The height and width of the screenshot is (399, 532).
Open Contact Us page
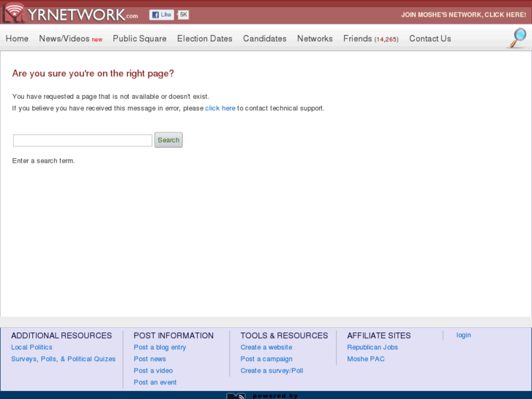pyautogui.click(x=430, y=39)
